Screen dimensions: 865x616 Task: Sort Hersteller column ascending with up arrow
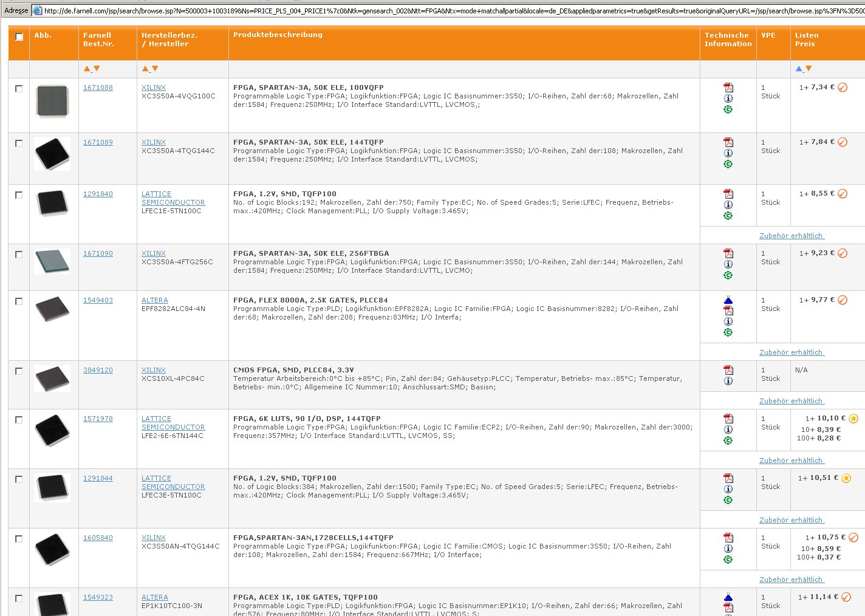tap(145, 69)
